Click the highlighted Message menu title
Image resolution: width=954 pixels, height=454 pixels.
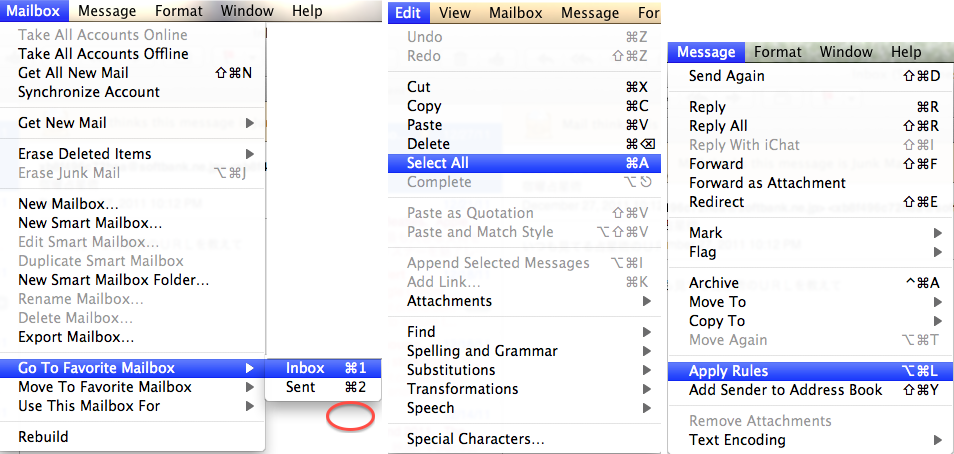[x=706, y=52]
